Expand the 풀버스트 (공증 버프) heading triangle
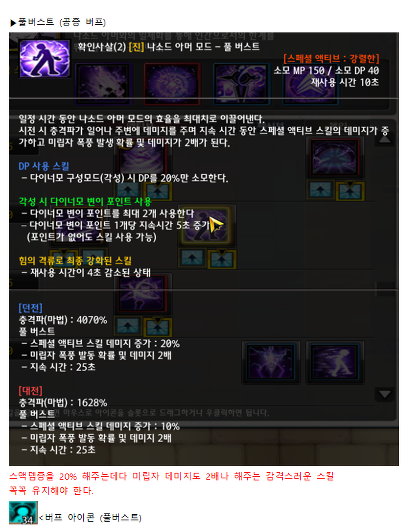 click(13, 23)
